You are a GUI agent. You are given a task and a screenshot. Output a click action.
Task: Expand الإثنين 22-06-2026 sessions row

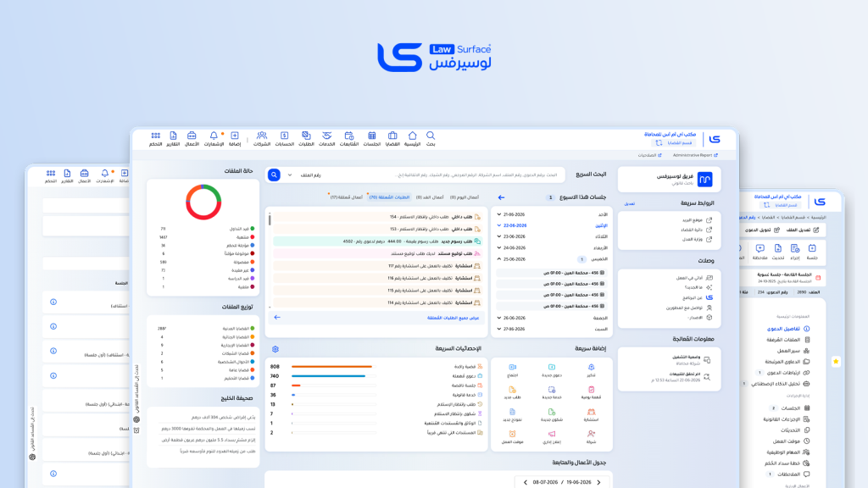(x=554, y=225)
